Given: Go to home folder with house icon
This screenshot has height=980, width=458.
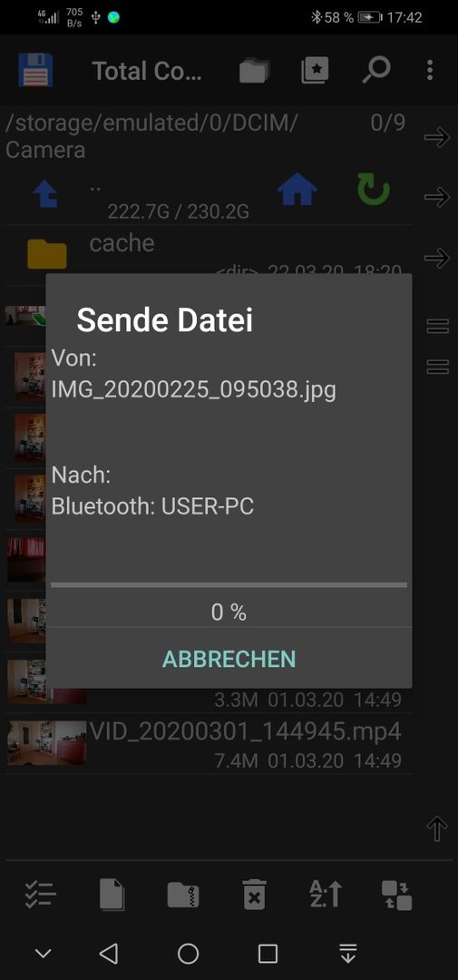Looking at the screenshot, I should [297, 190].
